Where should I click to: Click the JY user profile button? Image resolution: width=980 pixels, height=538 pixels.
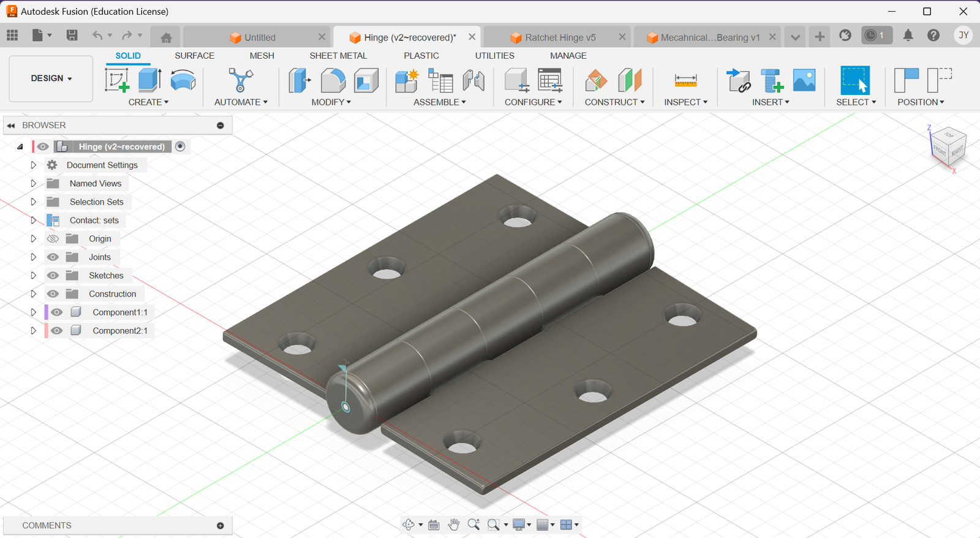(963, 36)
